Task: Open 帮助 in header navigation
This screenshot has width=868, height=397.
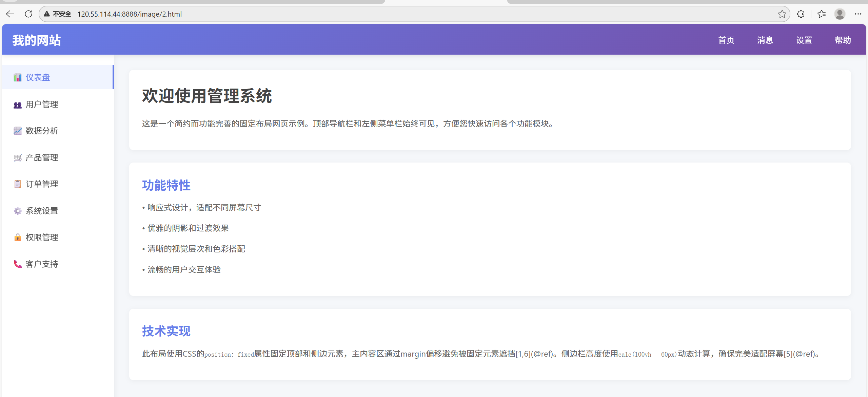Action: point(843,40)
